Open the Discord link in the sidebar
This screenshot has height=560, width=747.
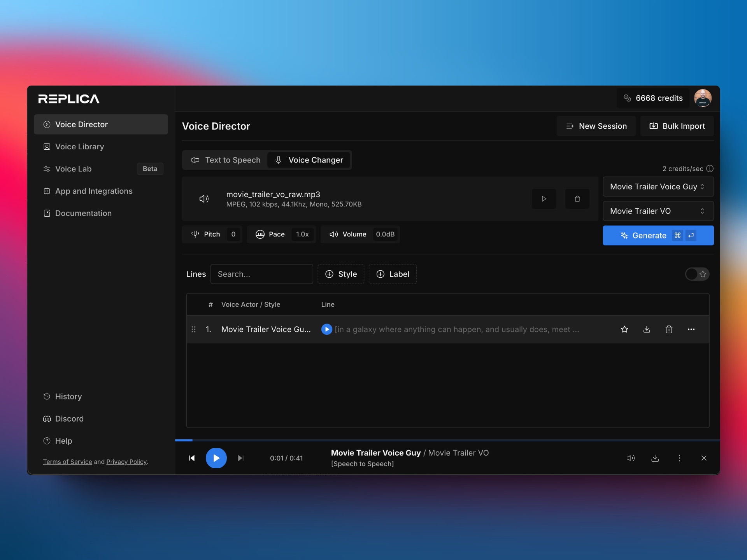tap(101, 418)
